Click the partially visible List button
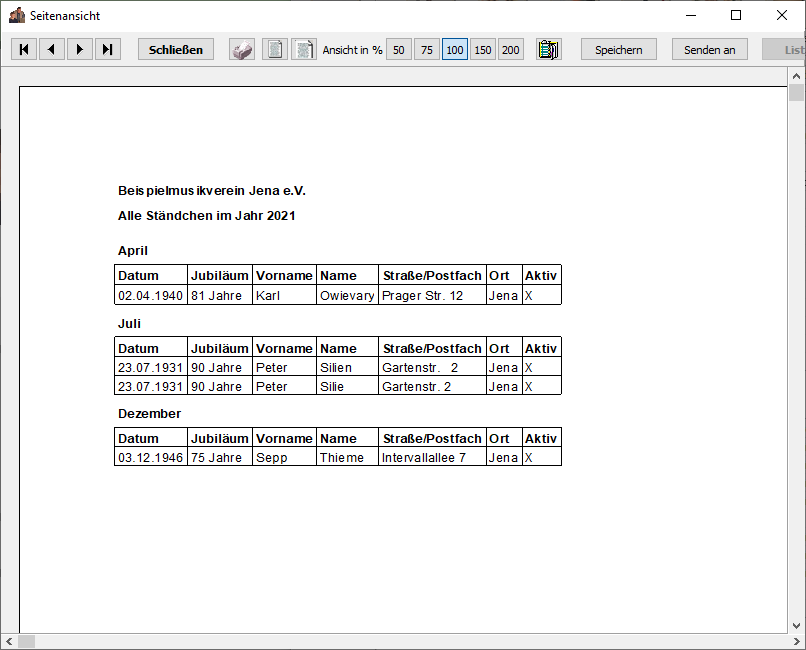This screenshot has height=650, width=806. (784, 50)
